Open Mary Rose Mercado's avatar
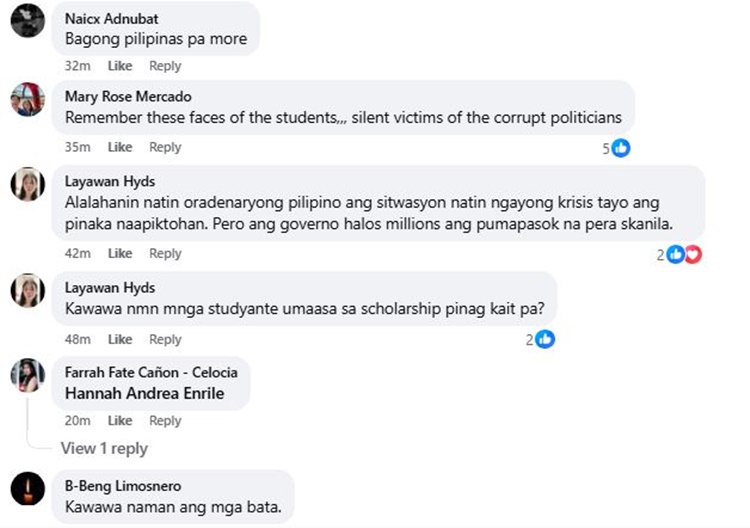The image size is (750, 528). coord(27,99)
